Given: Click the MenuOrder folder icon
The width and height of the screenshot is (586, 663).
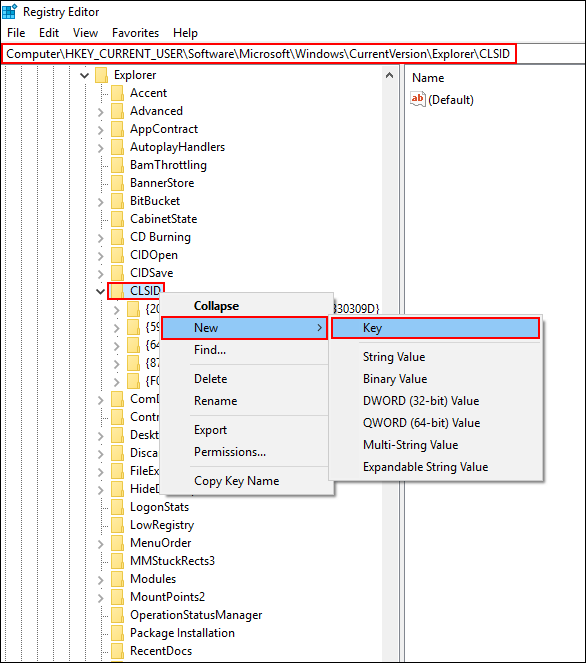Looking at the screenshot, I should coord(117,543).
